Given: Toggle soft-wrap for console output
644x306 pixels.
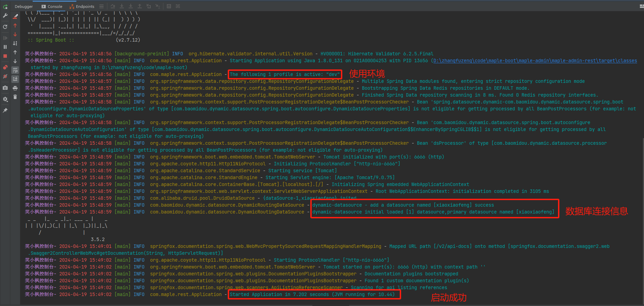Looking at the screenshot, I should click(x=15, y=70).
